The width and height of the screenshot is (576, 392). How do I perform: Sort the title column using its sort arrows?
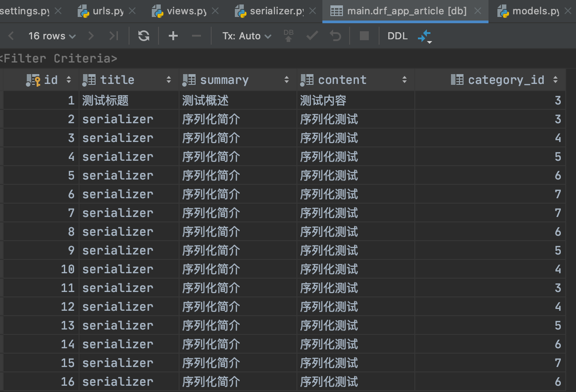(x=169, y=79)
